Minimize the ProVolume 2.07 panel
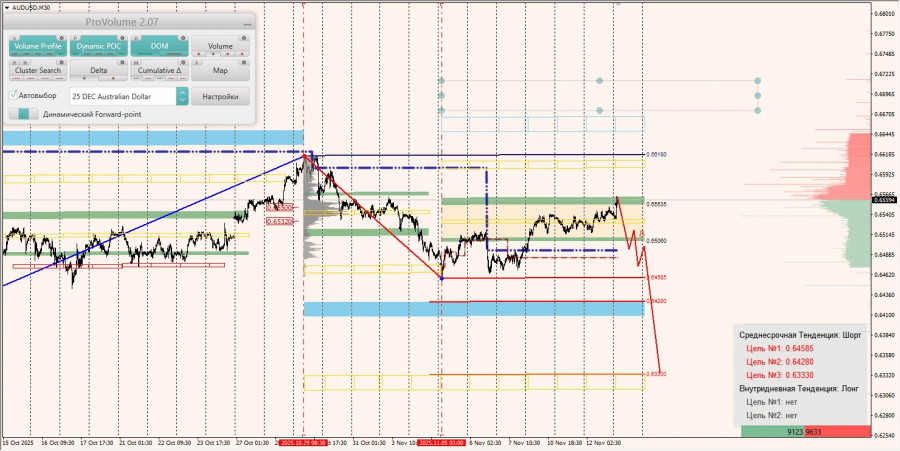The width and height of the screenshot is (900, 451). (x=247, y=24)
